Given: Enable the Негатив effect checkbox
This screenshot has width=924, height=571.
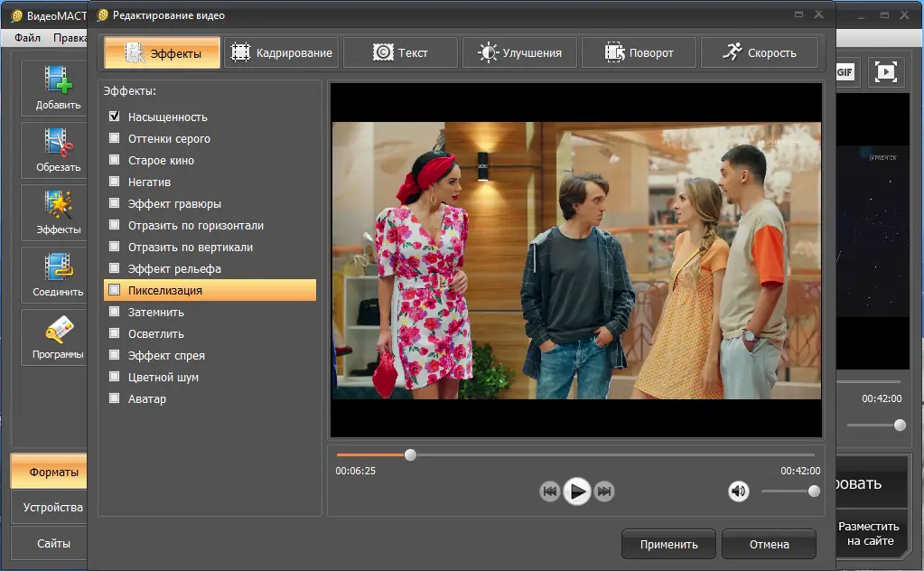Looking at the screenshot, I should point(114,182).
